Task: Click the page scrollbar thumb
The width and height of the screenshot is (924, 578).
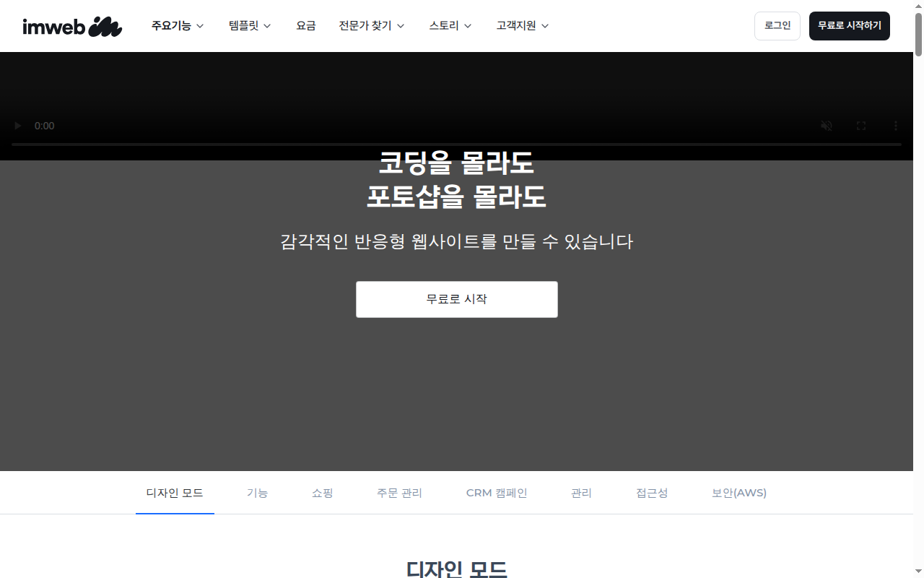Action: (918, 33)
